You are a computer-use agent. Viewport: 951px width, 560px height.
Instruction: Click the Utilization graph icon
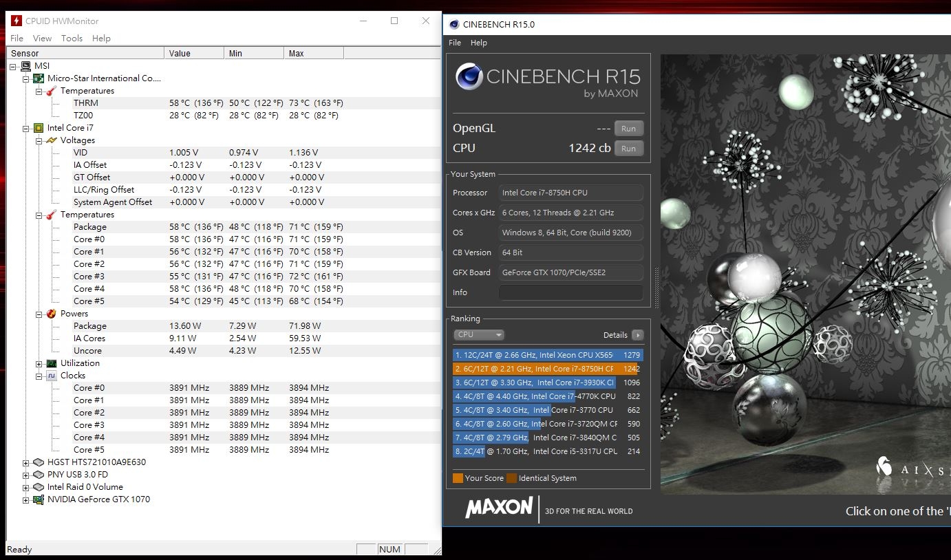click(x=52, y=363)
